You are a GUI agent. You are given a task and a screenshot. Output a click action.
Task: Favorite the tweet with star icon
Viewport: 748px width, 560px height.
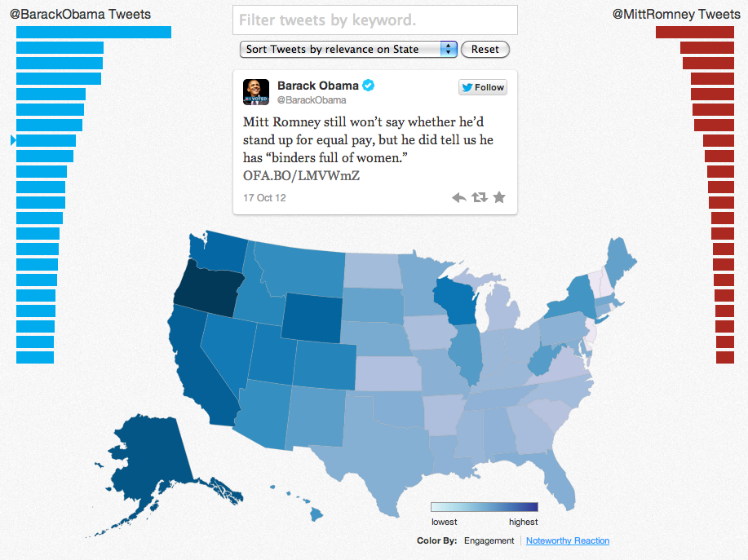click(x=499, y=196)
